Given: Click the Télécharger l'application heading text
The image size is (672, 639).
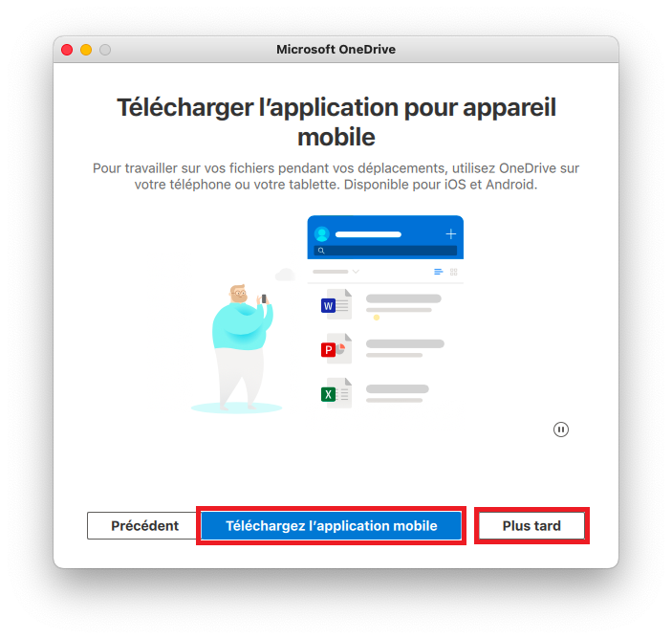Looking at the screenshot, I should pyautogui.click(x=336, y=121).
